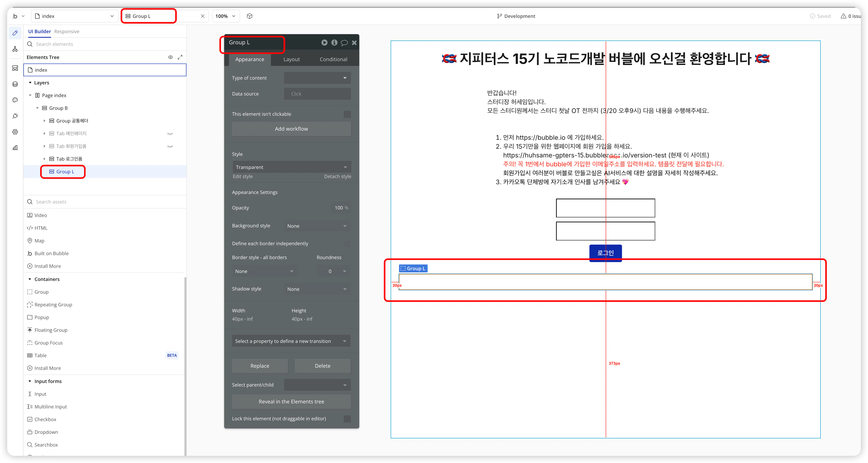Click the Replace button

click(260, 366)
